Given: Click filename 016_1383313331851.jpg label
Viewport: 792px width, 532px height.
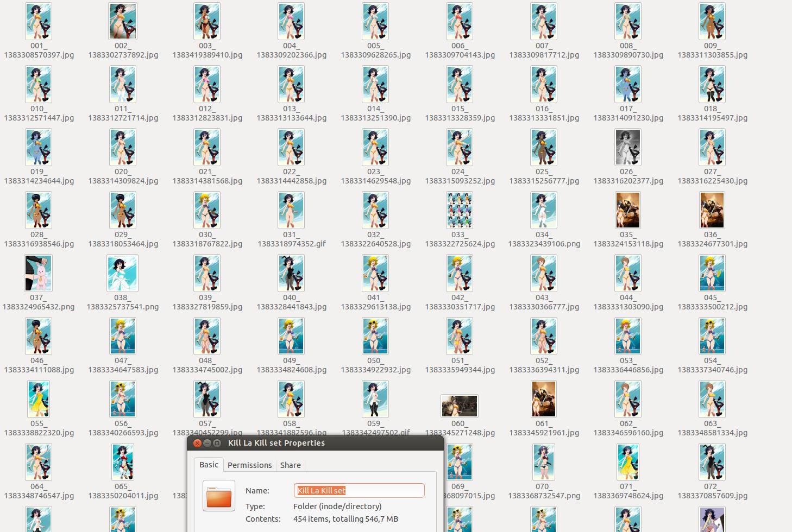Looking at the screenshot, I should tap(544, 113).
